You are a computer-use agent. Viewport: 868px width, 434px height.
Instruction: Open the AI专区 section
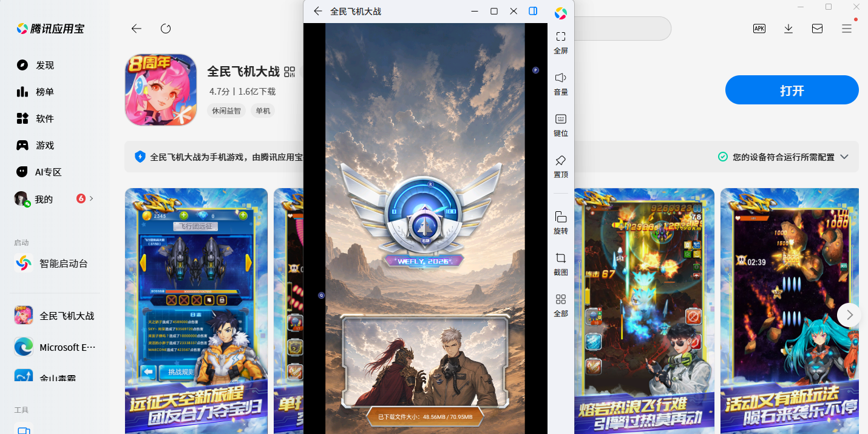pyautogui.click(x=39, y=172)
